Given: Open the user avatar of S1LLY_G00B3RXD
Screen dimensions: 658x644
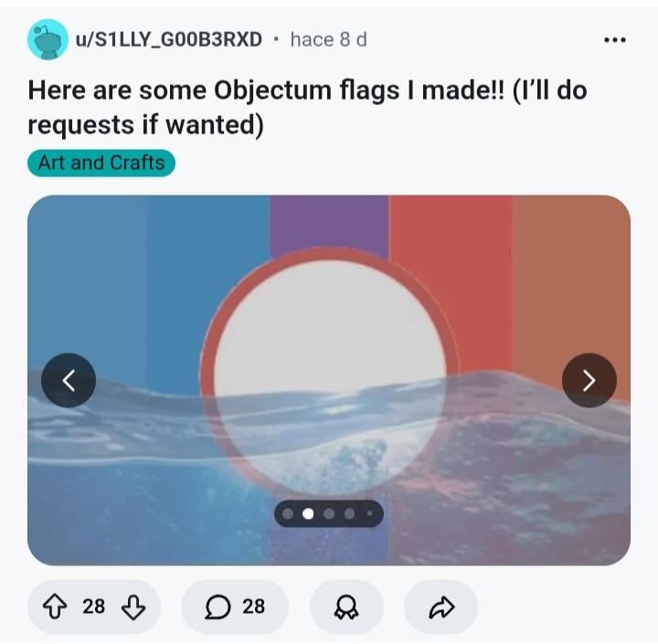Looking at the screenshot, I should (x=48, y=39).
